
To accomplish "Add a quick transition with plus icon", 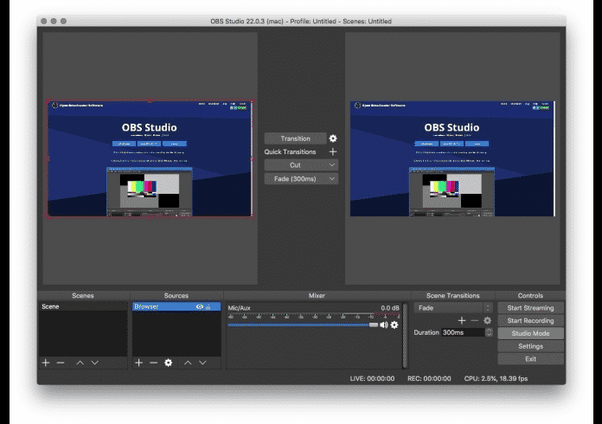I will 333,152.
